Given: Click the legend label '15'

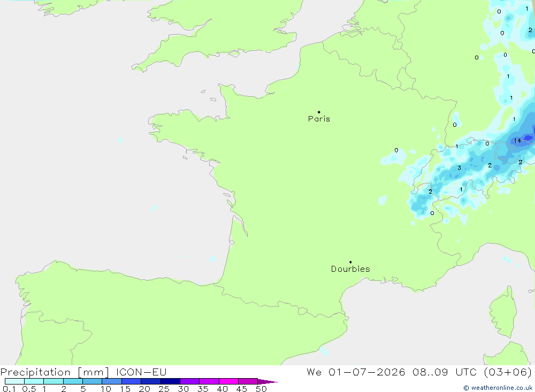Looking at the screenshot, I should (125, 389).
